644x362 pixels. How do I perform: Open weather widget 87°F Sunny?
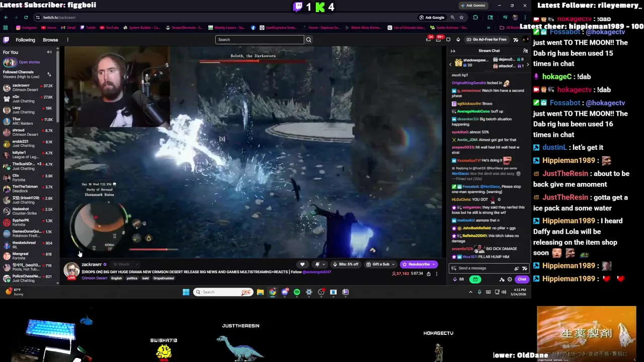pos(15,292)
